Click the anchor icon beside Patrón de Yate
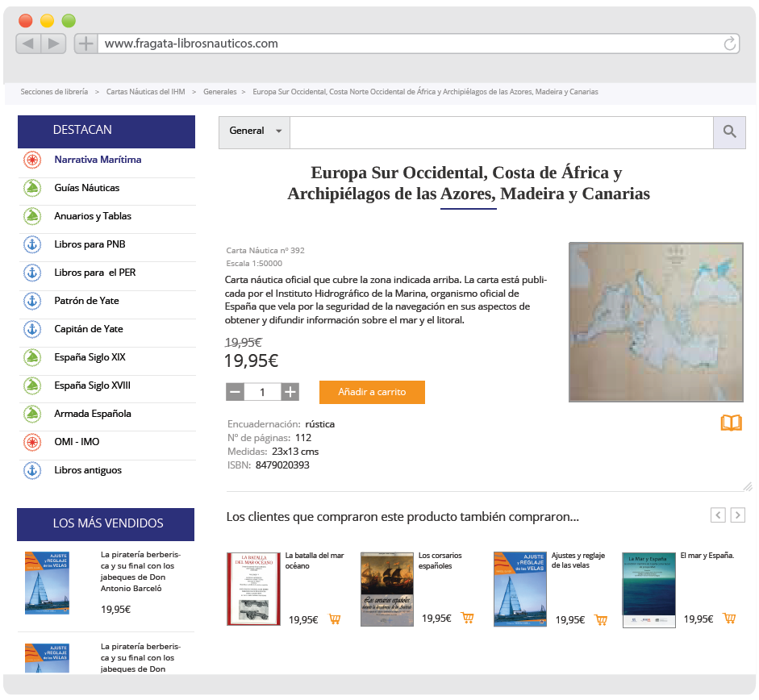Screen dimensions: 759x700 pyautogui.click(x=32, y=301)
